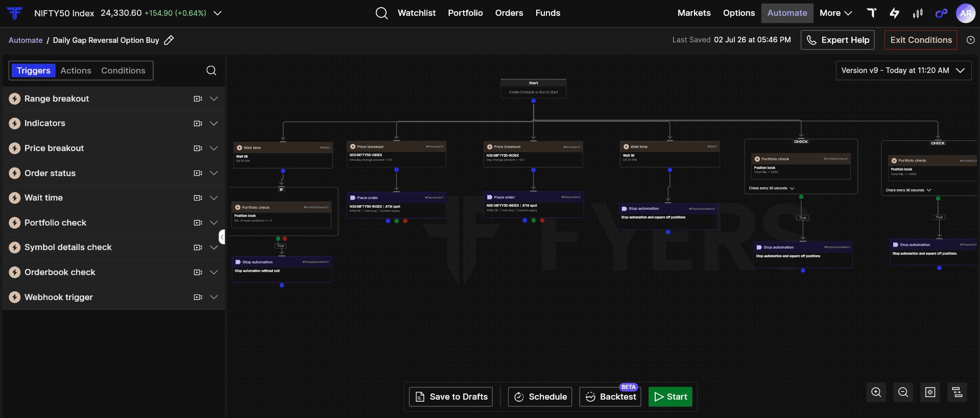This screenshot has width=980, height=418.
Task: Run the Backtest beta button
Action: [x=610, y=397]
